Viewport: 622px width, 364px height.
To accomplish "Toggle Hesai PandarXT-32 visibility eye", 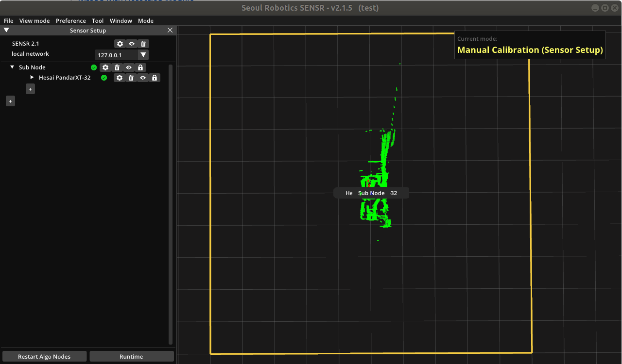I will point(143,78).
